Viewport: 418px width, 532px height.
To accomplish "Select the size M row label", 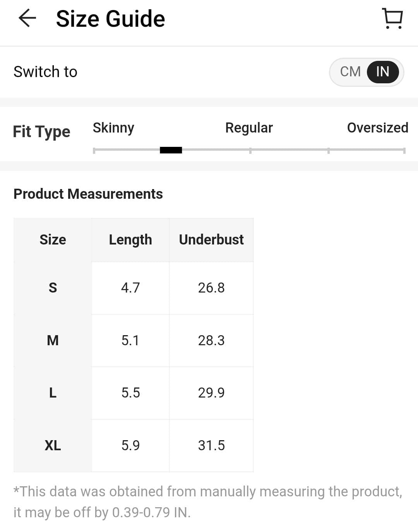I will click(53, 340).
